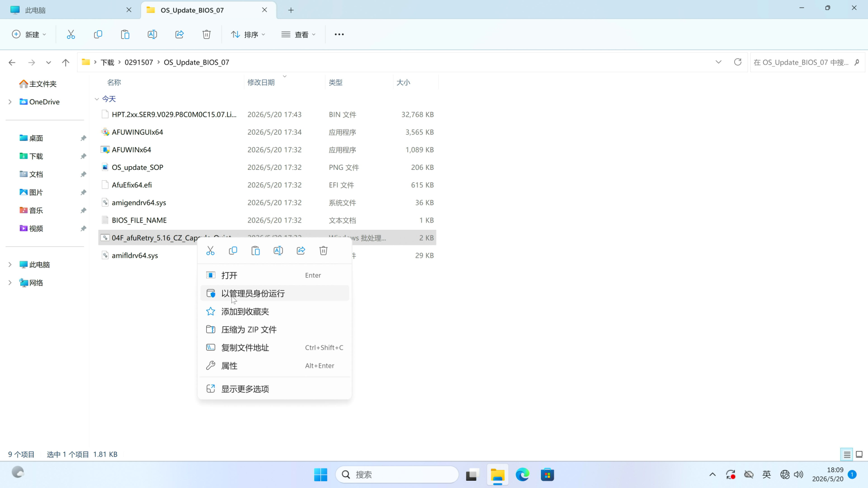Screen dimensions: 868x488
Task: Click the toolbar Paste icon
Action: pyautogui.click(x=125, y=35)
